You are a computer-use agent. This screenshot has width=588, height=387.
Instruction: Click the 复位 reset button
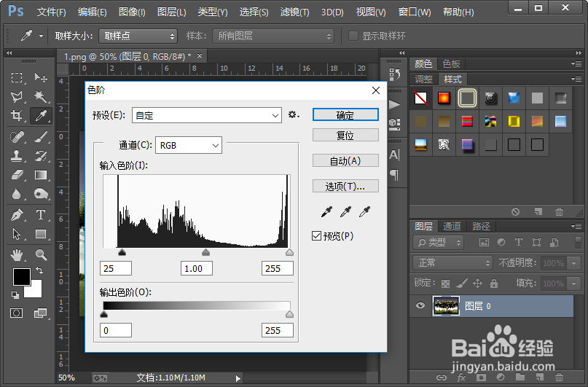coord(345,135)
